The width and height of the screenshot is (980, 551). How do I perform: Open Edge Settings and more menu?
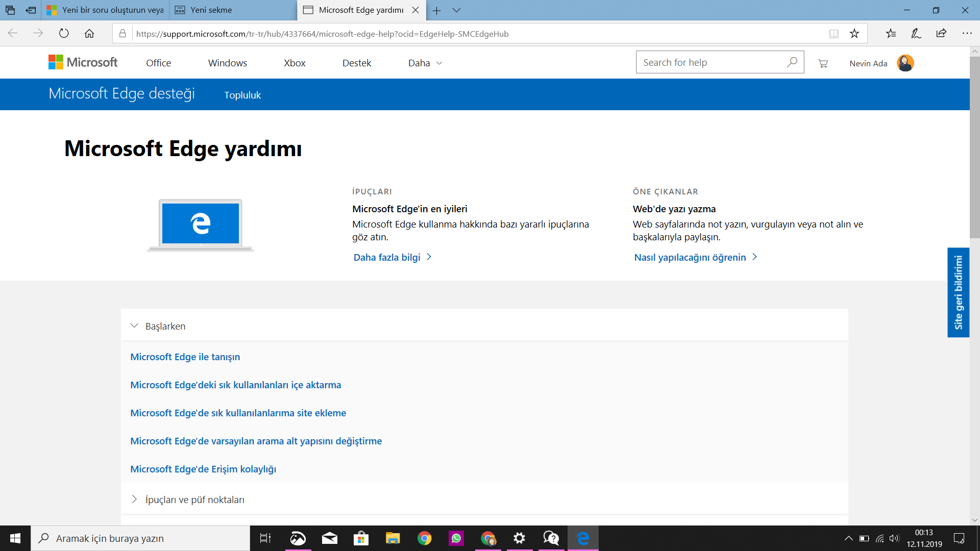click(x=967, y=34)
